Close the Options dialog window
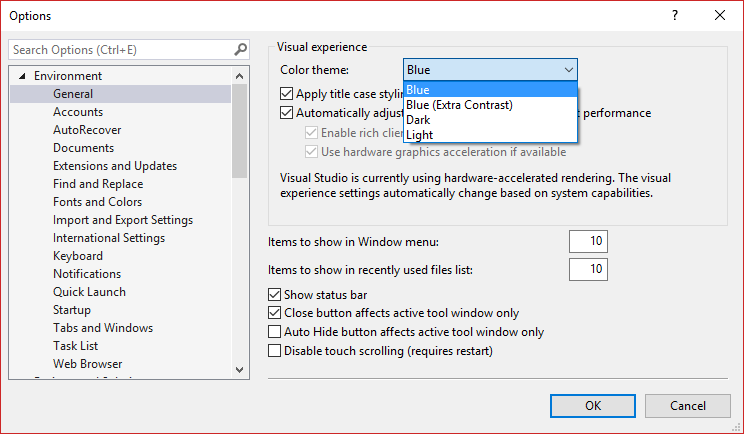744x434 pixels. 720,16
